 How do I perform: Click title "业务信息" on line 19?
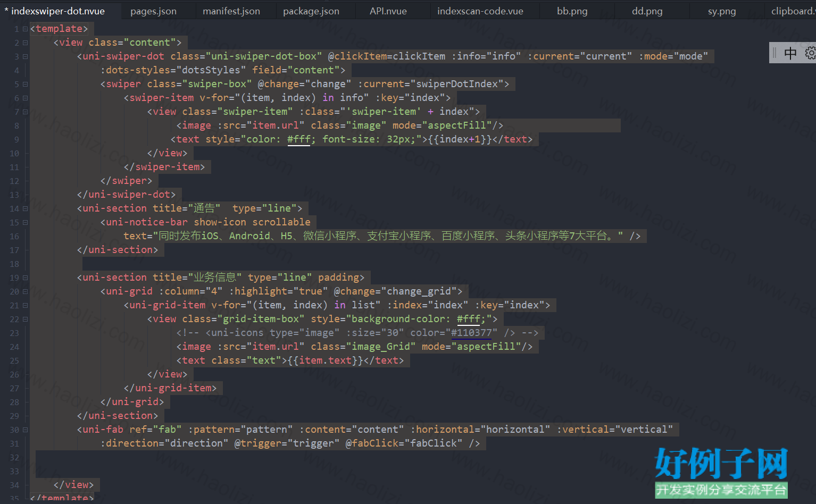pyautogui.click(x=214, y=278)
